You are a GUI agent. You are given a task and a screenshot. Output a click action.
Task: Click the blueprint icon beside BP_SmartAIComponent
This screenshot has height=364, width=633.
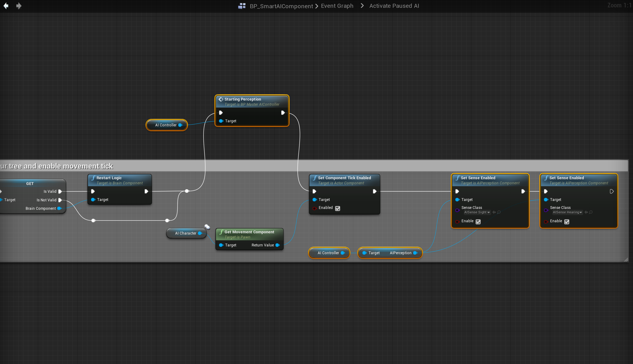pyautogui.click(x=242, y=6)
